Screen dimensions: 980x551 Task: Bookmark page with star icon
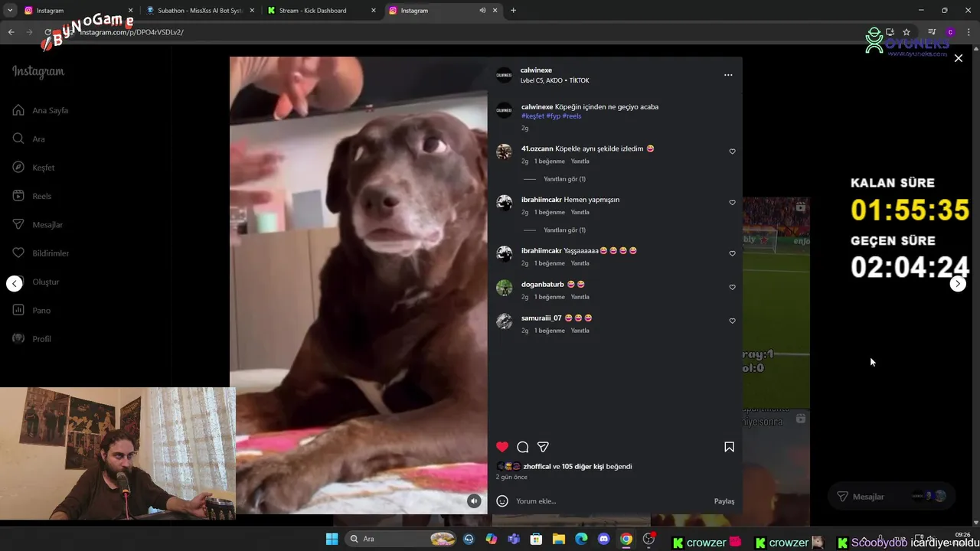pyautogui.click(x=906, y=32)
